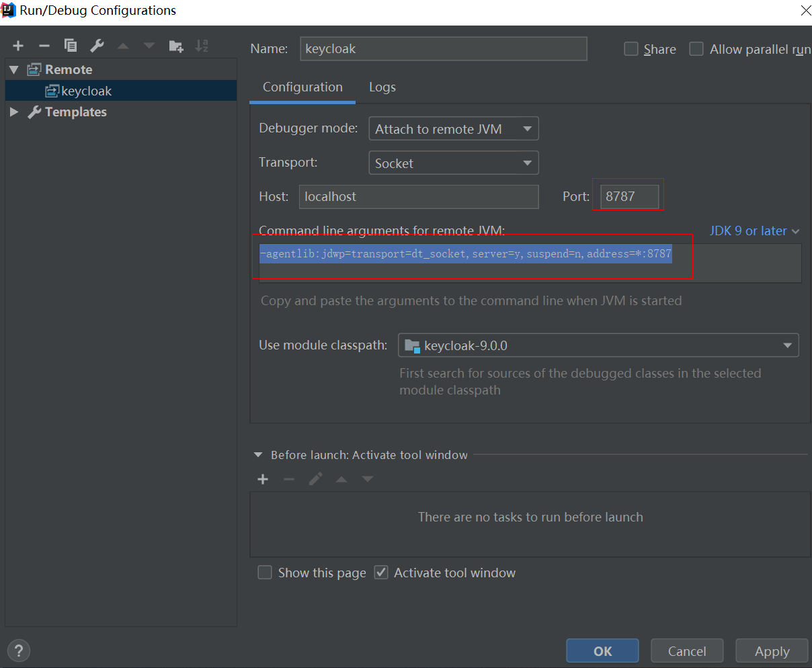Create new folder for configurations

point(176,46)
